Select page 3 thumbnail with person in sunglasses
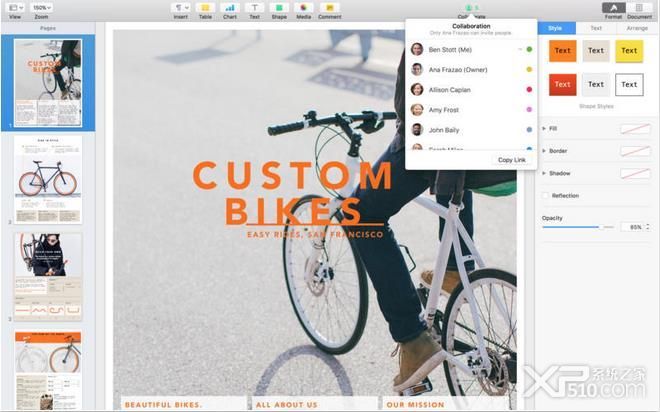The height and width of the screenshot is (412, 660). (48, 277)
